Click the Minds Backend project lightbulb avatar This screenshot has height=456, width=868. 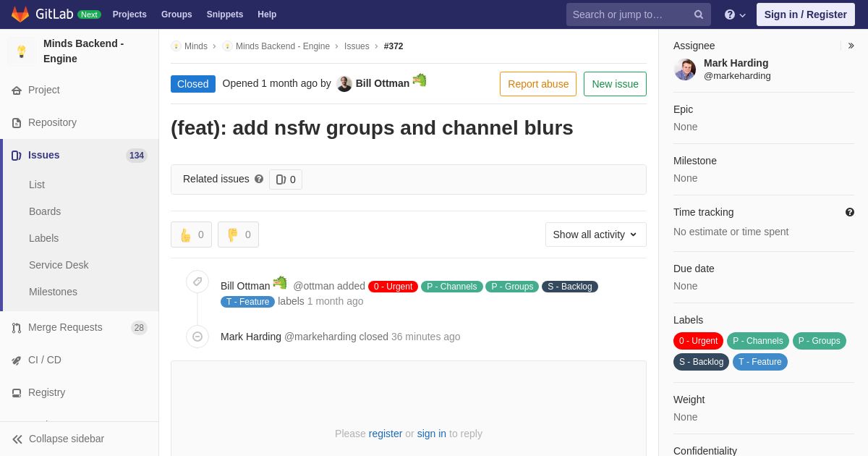click(x=22, y=51)
